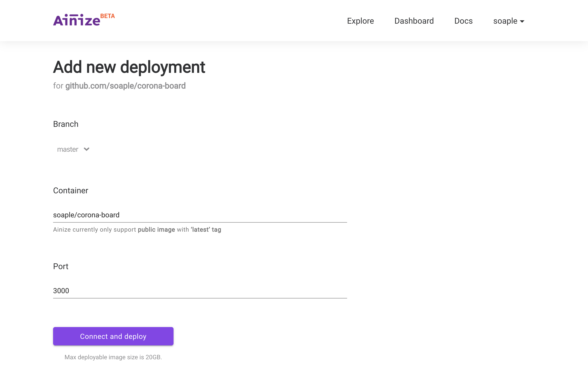This screenshot has height=367, width=588.
Task: Expand the Branch dropdown showing master
Action: (x=68, y=149)
